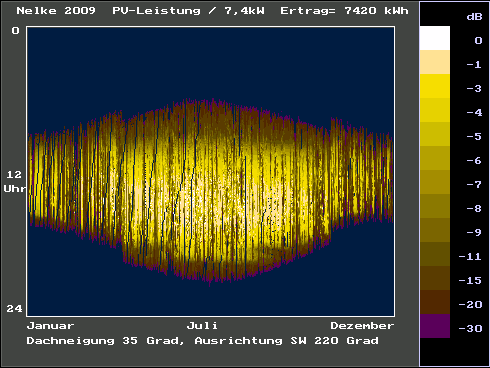Click the Juli axis label
The width and height of the screenshot is (490, 368).
click(x=202, y=325)
